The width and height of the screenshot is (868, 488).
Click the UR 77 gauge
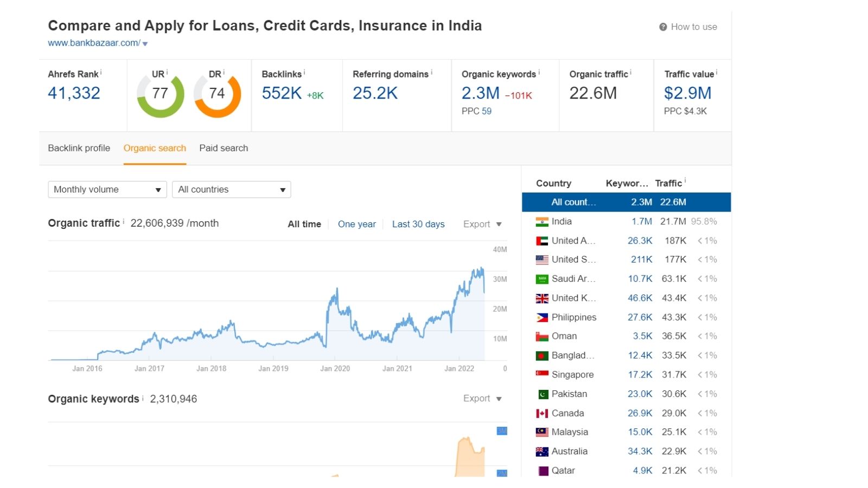pos(161,95)
